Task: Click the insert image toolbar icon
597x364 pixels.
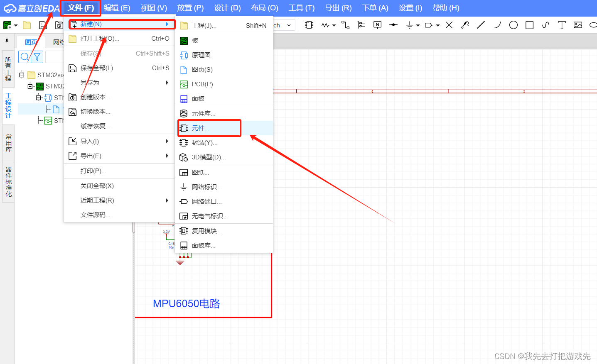Action: click(578, 25)
